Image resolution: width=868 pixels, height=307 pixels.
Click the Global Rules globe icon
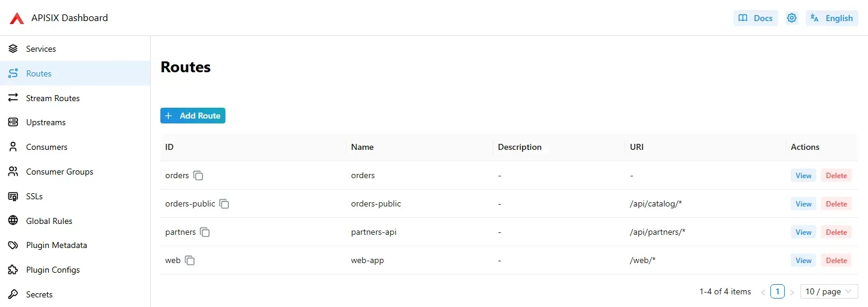coord(13,221)
